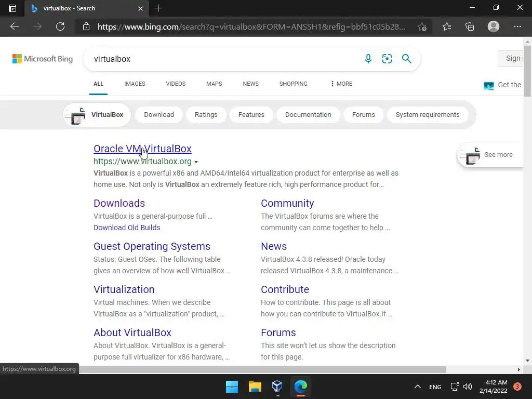Open the Forums sitelink heading
The height and width of the screenshot is (399, 532).
coord(278,332)
